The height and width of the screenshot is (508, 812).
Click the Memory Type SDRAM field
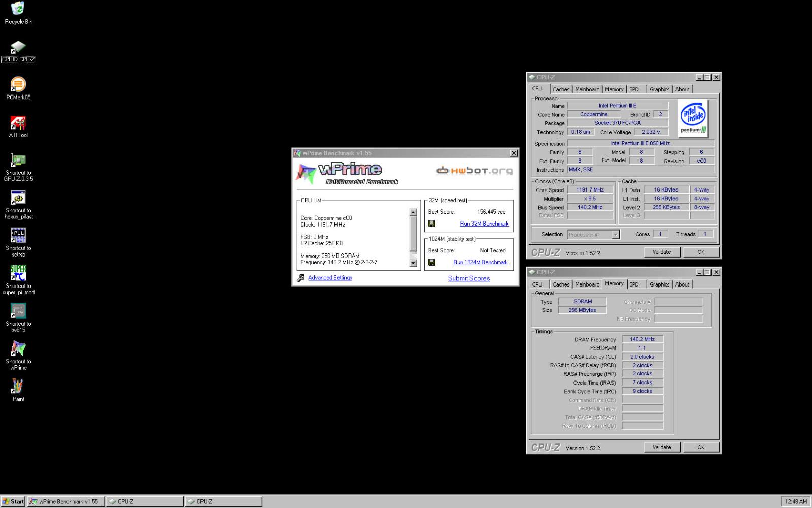point(583,301)
